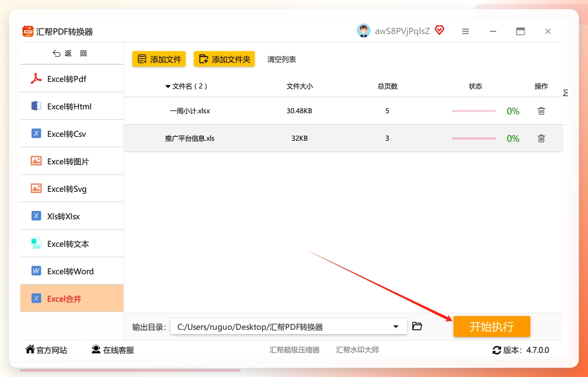
Task: Click the teal text icon beside Excel转文本
Action: (x=36, y=243)
